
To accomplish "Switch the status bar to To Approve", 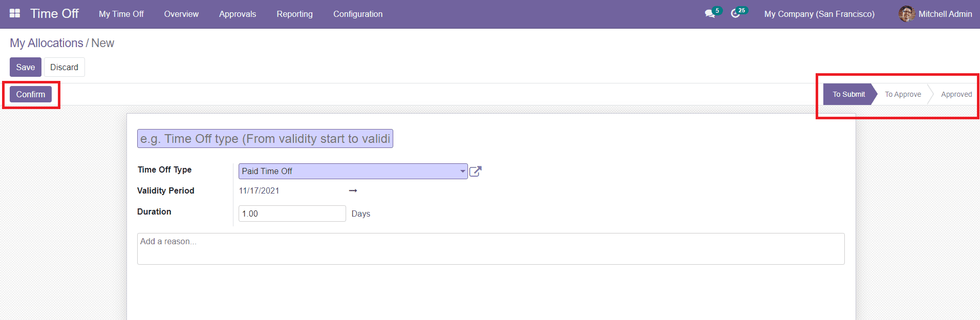I will pyautogui.click(x=902, y=94).
